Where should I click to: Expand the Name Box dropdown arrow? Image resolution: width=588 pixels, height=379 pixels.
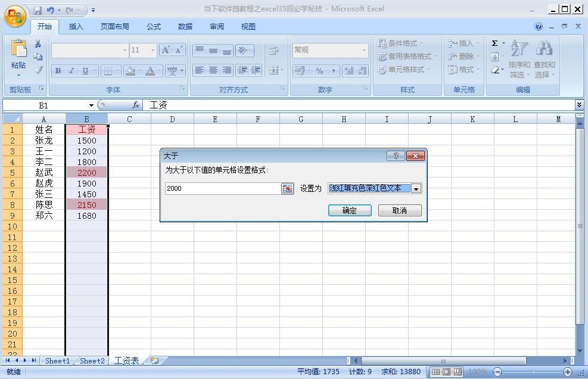pyautogui.click(x=91, y=105)
